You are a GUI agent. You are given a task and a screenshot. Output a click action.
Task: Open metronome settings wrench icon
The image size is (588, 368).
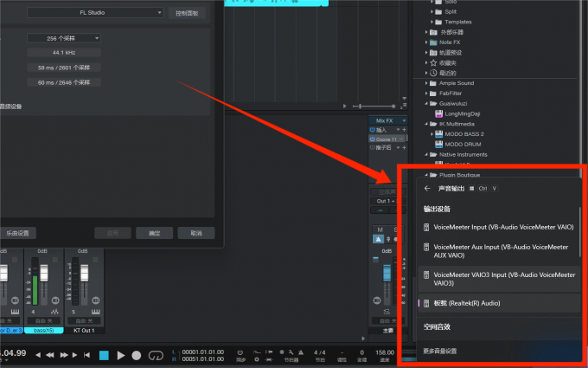pyautogui.click(x=291, y=352)
